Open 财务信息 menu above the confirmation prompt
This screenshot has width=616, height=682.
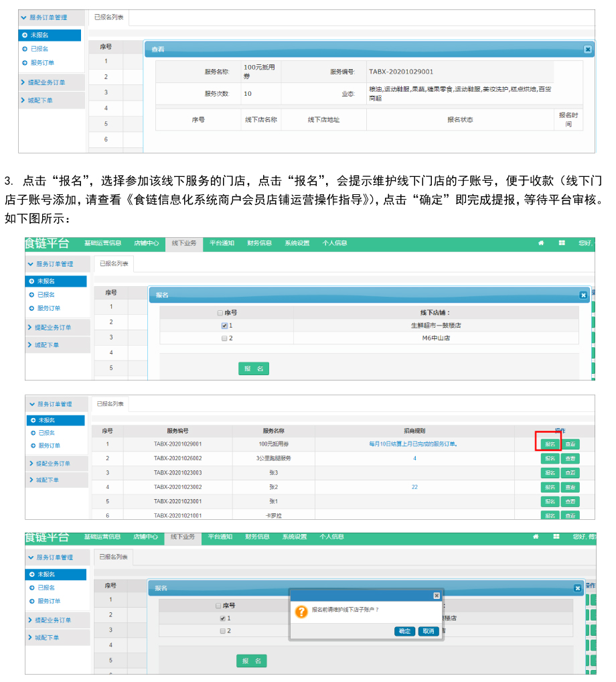257,537
